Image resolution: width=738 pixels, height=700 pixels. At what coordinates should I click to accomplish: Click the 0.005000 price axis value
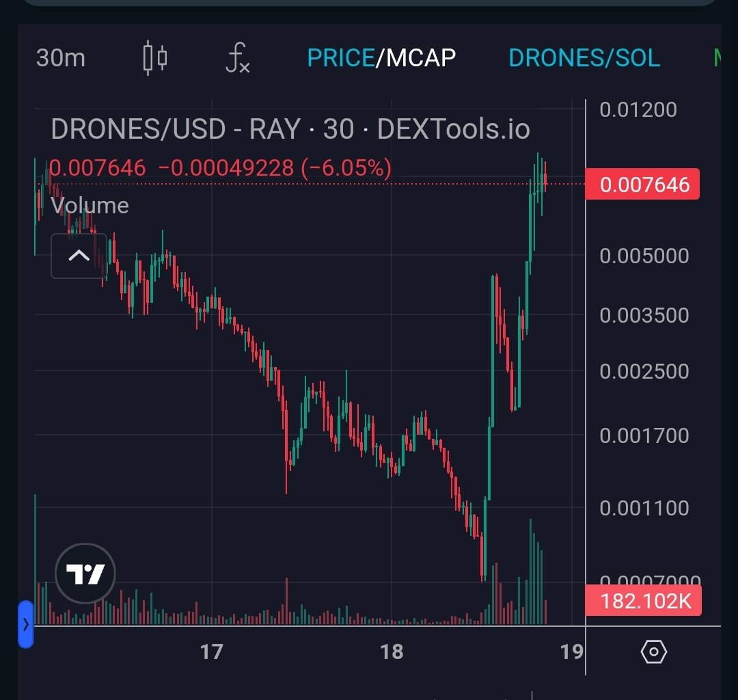coord(644,256)
